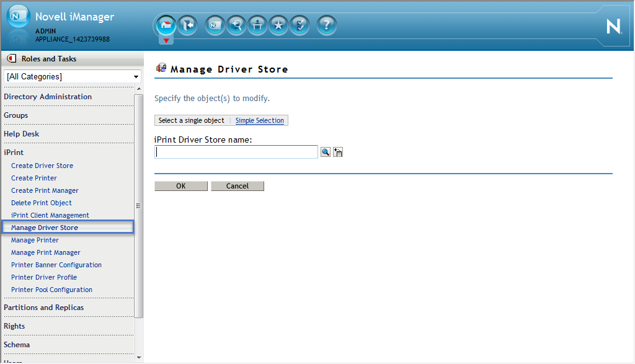The height and width of the screenshot is (364, 635).
Task: Click the Exit door icon
Action: (x=187, y=25)
